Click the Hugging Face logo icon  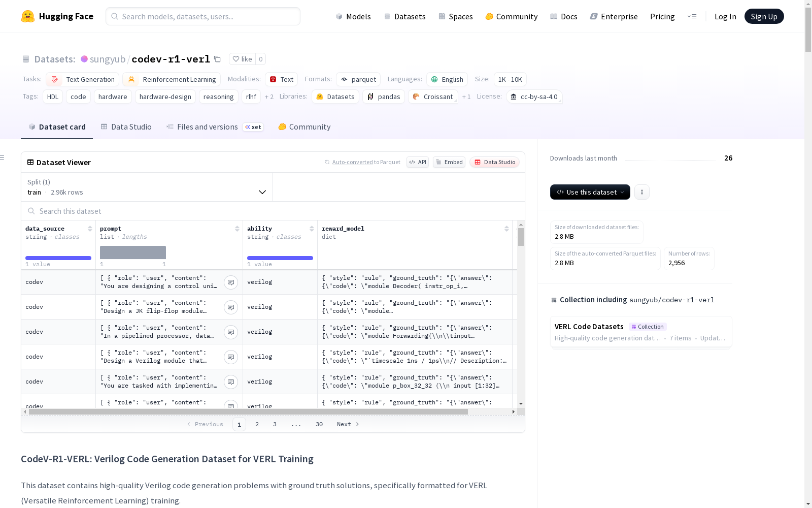tap(28, 16)
